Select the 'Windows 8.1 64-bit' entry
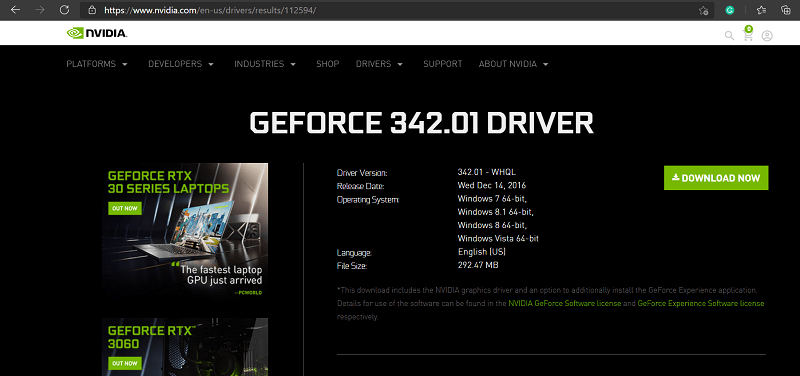 [x=495, y=212]
